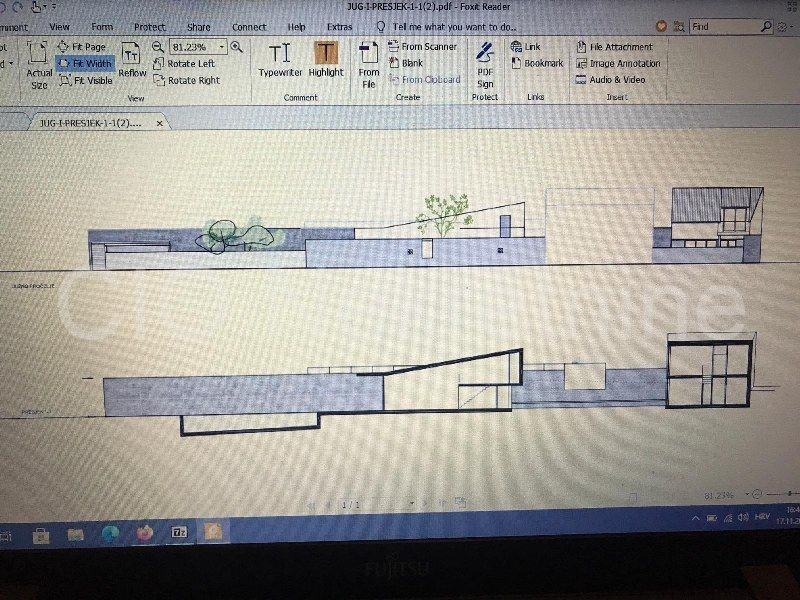
Task: Click the orange heart icon beside Find
Action: pyautogui.click(x=662, y=27)
